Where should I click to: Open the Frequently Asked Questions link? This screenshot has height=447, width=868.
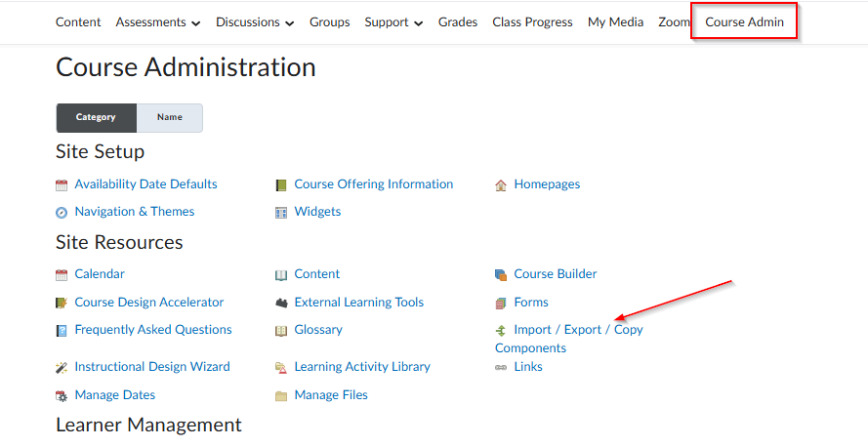click(152, 330)
